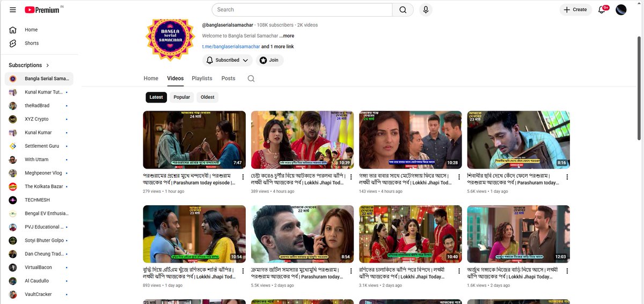644x304 pixels.
Task: Open The Kolkata Bazar subscription
Action: [x=39, y=186]
